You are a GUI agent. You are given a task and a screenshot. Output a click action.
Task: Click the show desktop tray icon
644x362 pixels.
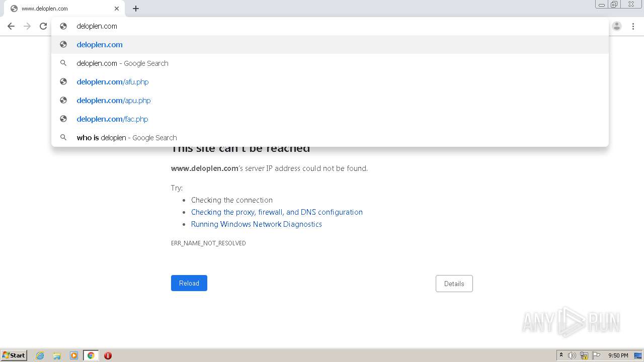[x=638, y=355]
